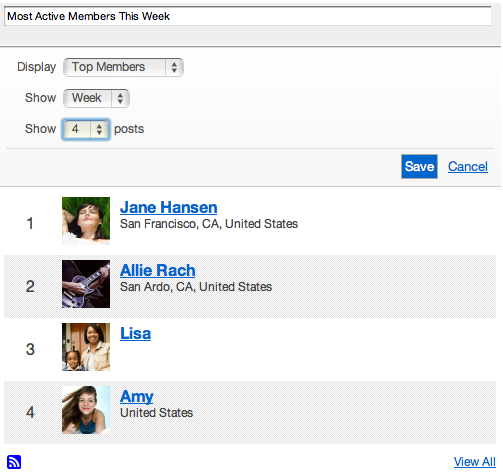Open Amy's profile link
Viewport: 503px width, 474px height.
[x=137, y=397]
